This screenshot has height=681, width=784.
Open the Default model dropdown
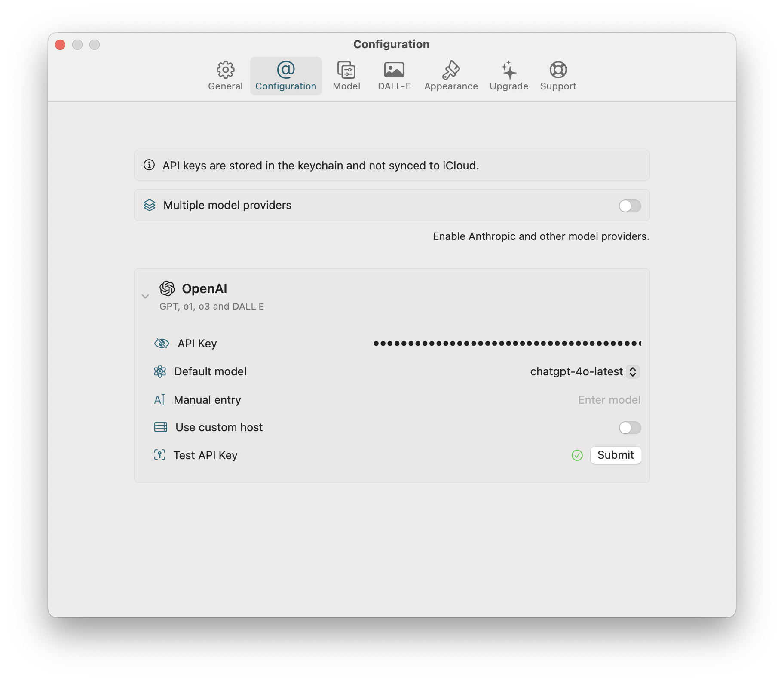pos(585,371)
